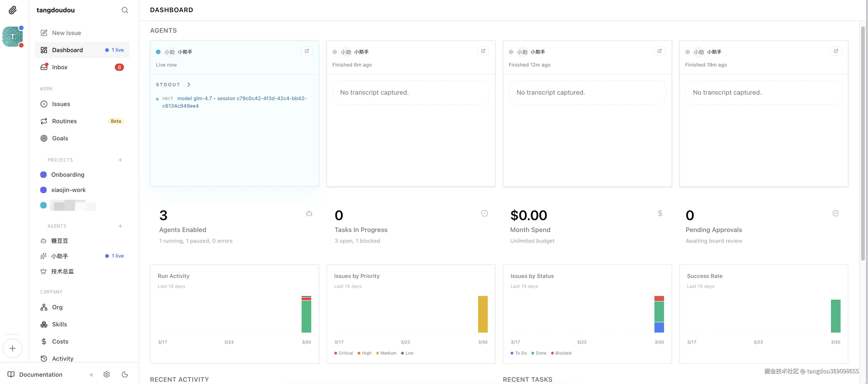Image resolution: width=868 pixels, height=384 pixels.
Task: Click the search icon beside tangdoudou
Action: click(x=125, y=10)
